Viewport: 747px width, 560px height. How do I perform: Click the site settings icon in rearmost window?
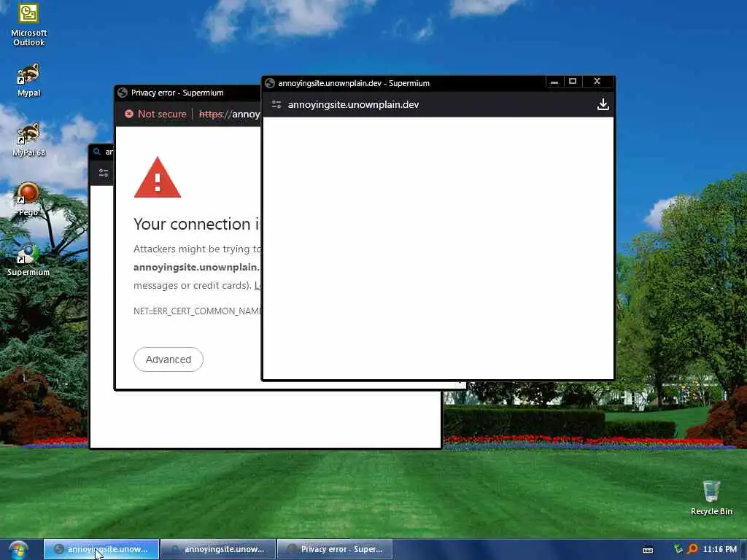click(104, 172)
